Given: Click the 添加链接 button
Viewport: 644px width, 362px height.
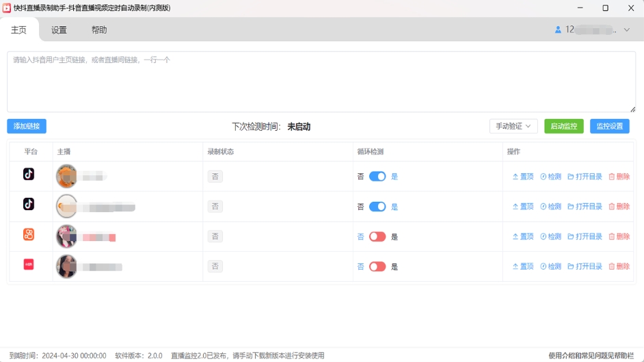Looking at the screenshot, I should click(x=27, y=126).
